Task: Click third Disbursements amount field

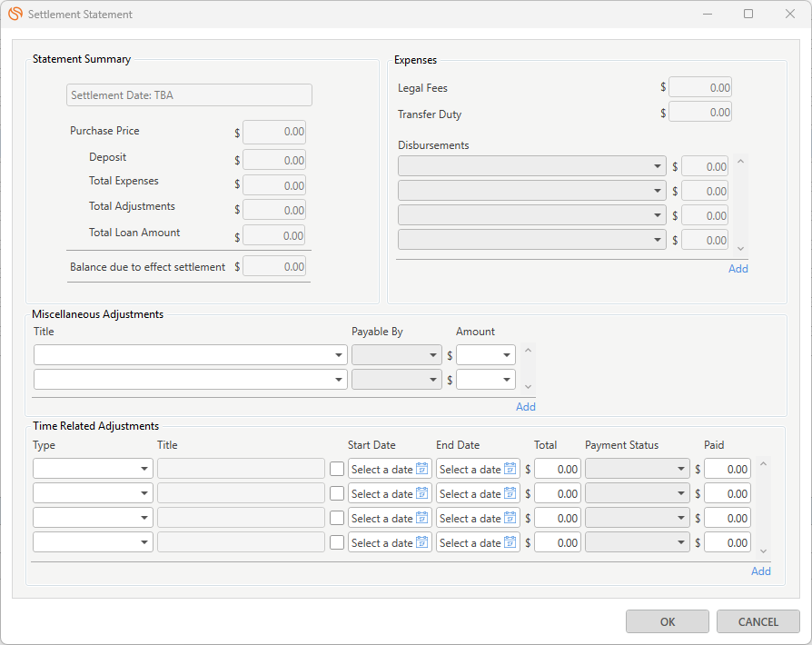Action: (x=705, y=215)
